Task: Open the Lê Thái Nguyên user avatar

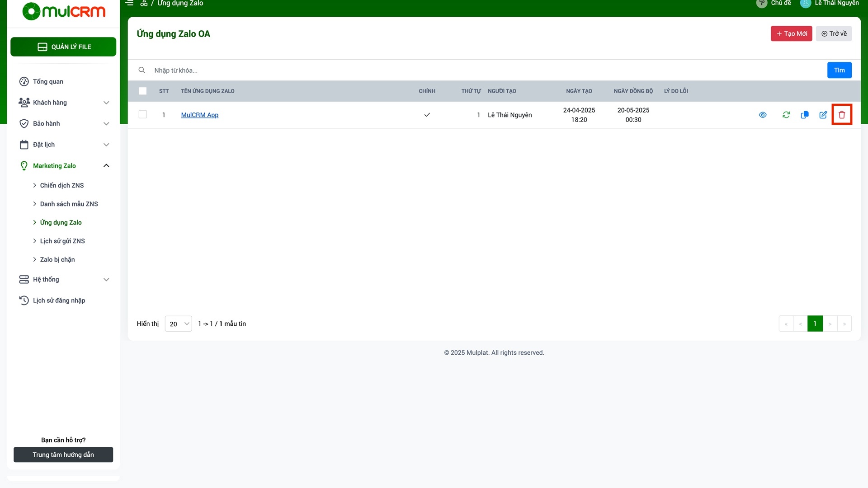Action: pyautogui.click(x=805, y=4)
